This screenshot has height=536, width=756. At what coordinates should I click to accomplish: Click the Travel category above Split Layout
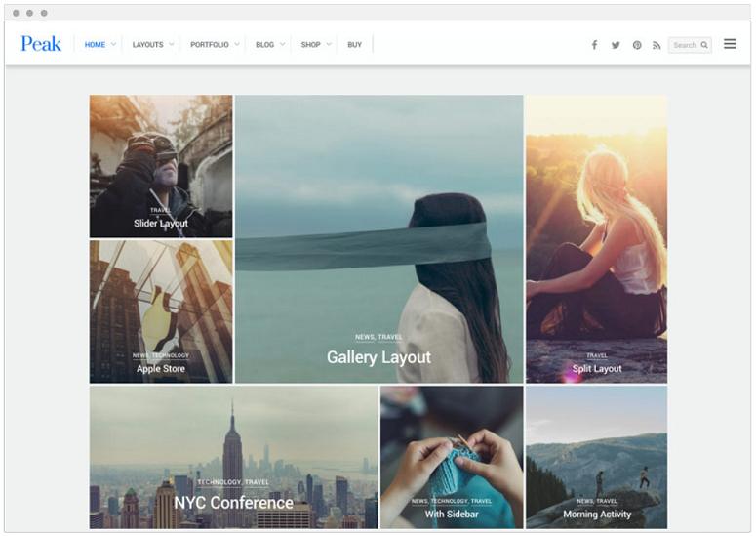[597, 355]
